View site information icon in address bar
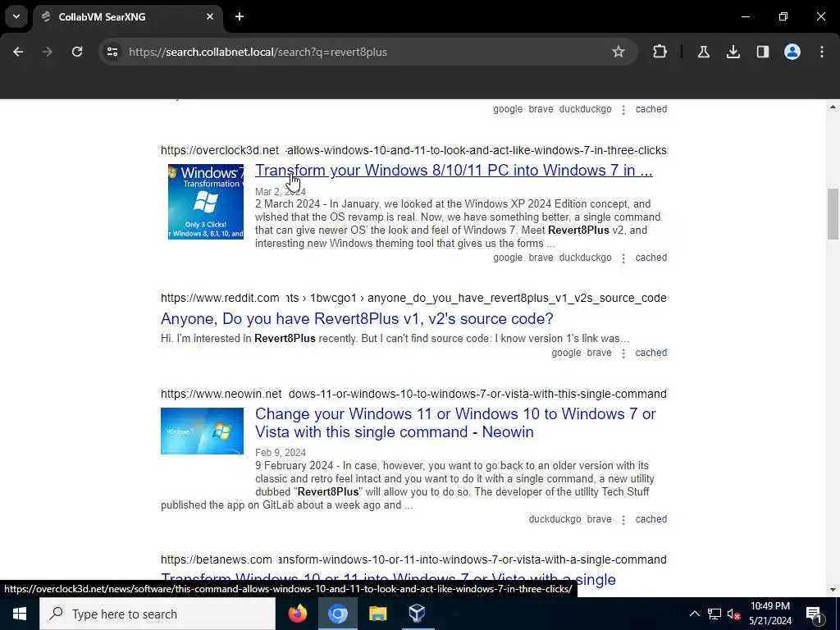 112,52
